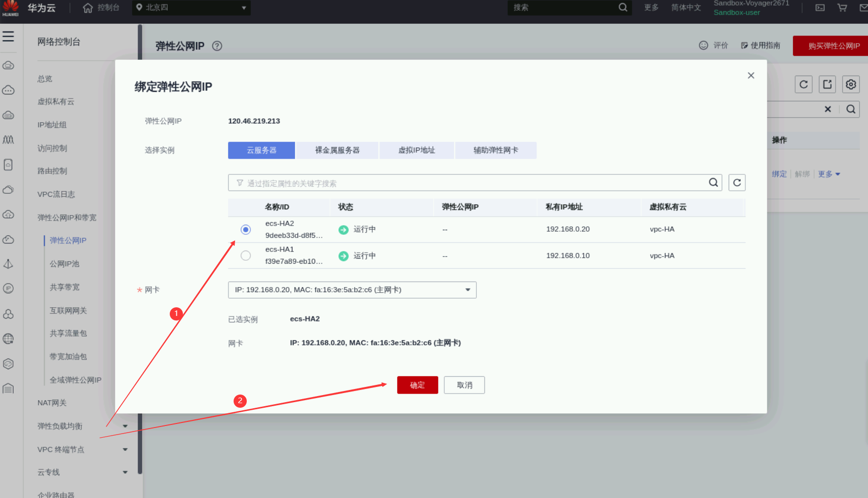Expand the 弹性负载均衡 sidebar arrow
Image resolution: width=868 pixels, height=498 pixels.
click(x=125, y=426)
